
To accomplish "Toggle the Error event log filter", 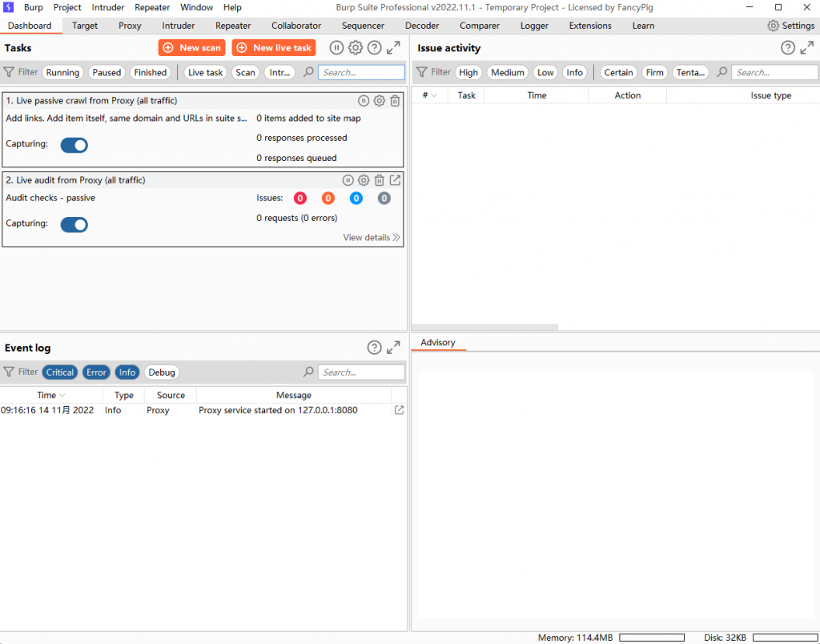I will pyautogui.click(x=96, y=372).
